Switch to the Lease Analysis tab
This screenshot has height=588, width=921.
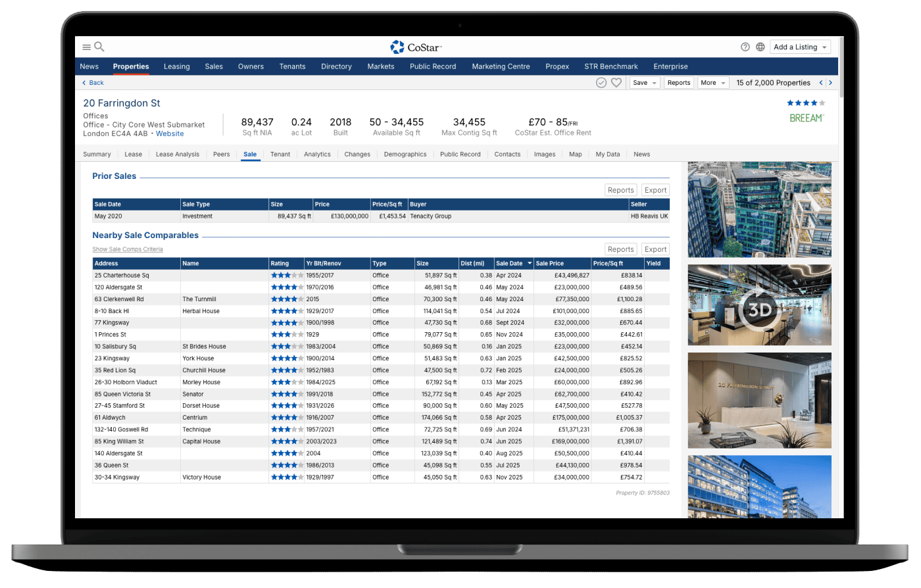coord(177,154)
